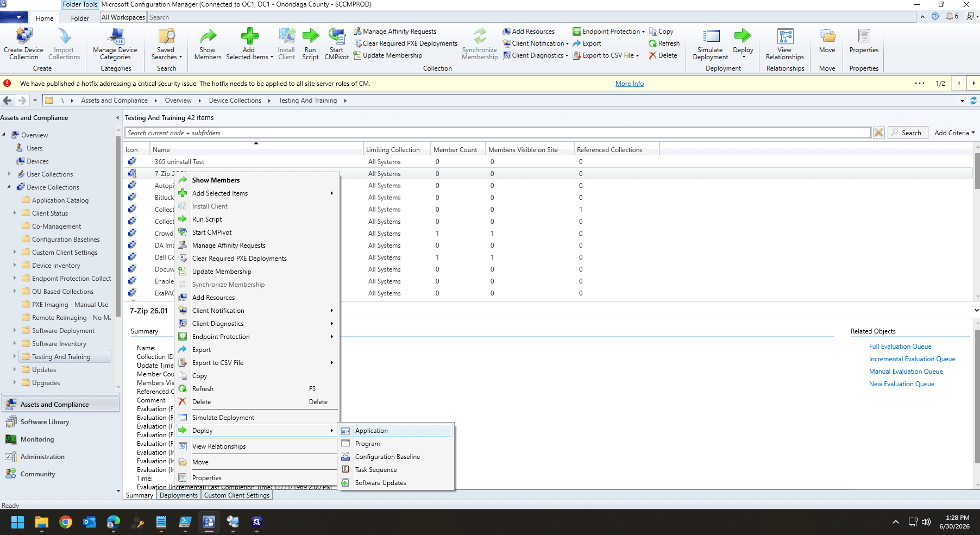Collapse the Device Collections tree node
This screenshot has width=980, height=535.
[x=9, y=187]
